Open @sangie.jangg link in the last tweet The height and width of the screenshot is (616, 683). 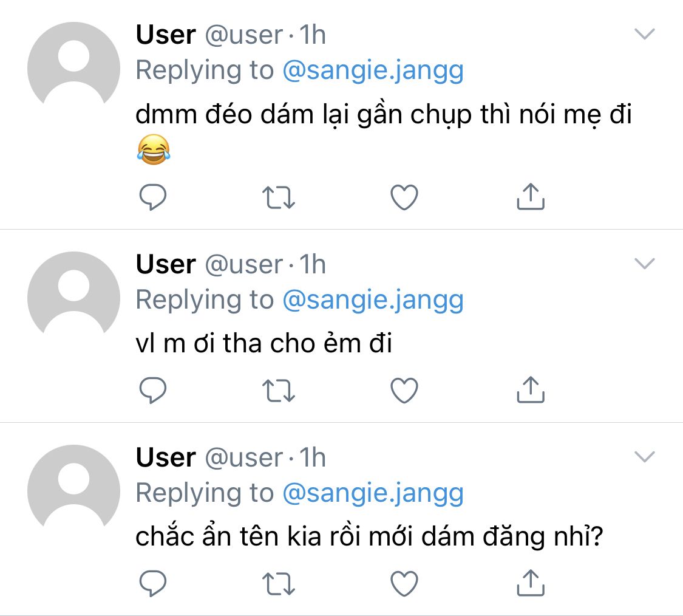coord(373,493)
